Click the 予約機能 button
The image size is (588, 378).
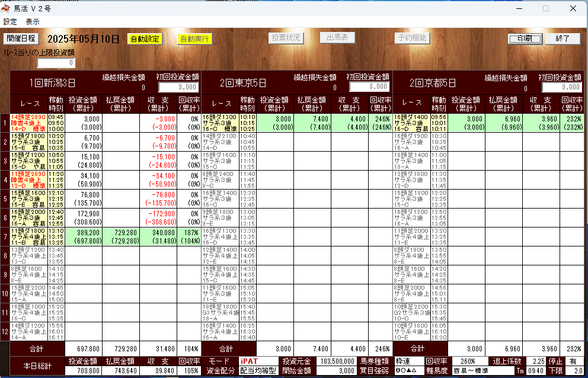pos(412,38)
